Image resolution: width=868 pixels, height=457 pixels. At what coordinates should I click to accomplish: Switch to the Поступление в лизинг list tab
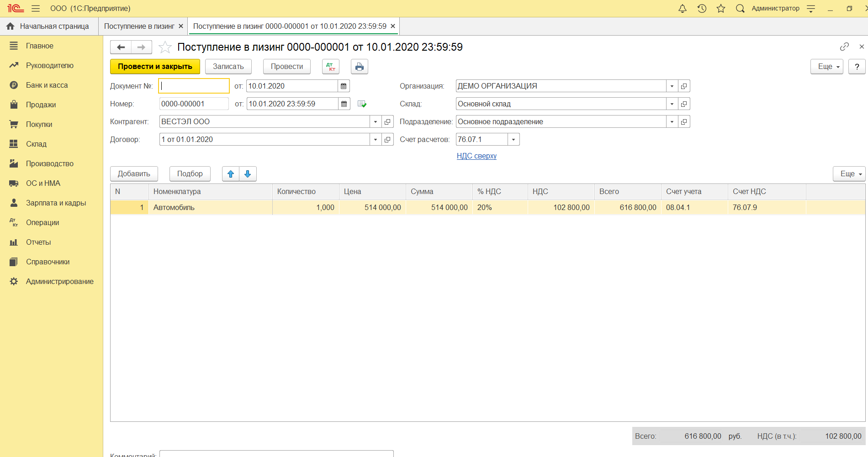(139, 26)
